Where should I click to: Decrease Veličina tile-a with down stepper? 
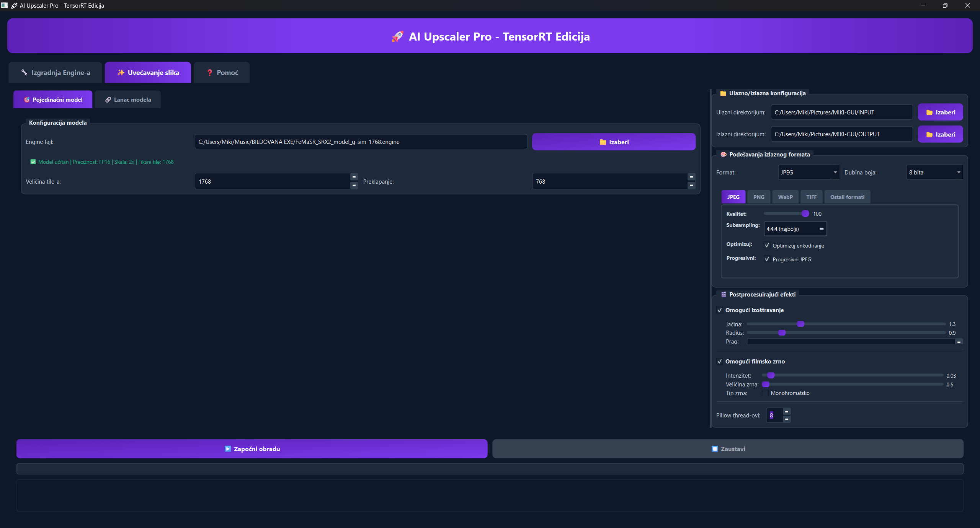tap(354, 186)
